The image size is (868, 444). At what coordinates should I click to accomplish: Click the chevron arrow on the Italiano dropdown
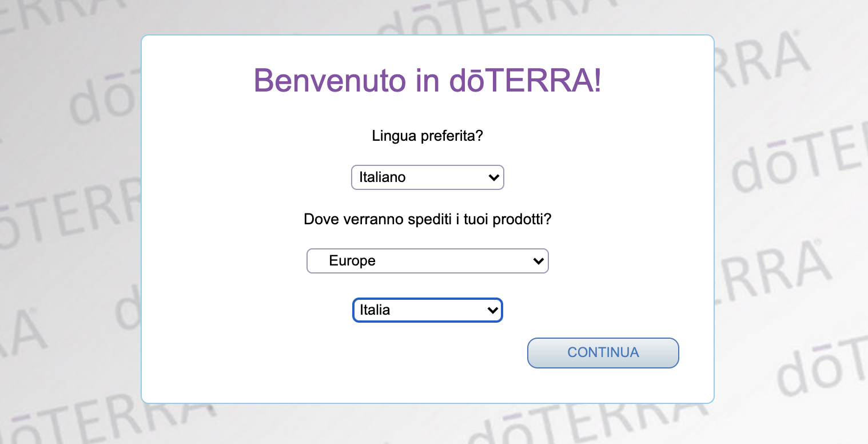pos(494,178)
